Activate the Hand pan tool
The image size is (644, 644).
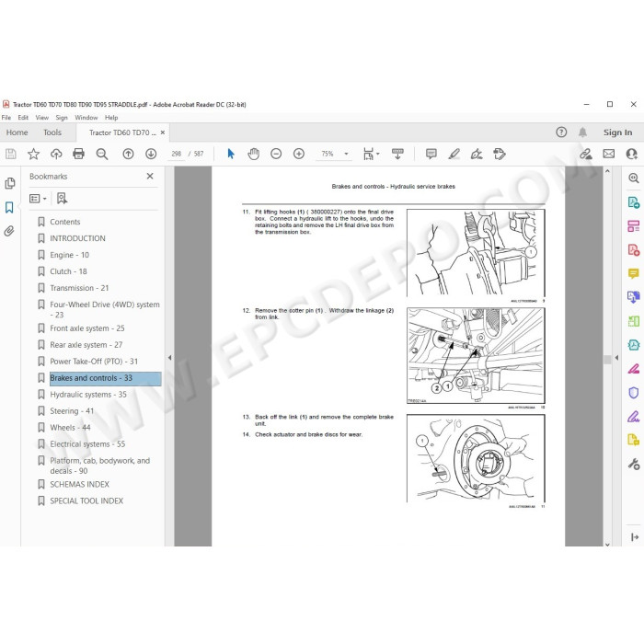click(253, 154)
